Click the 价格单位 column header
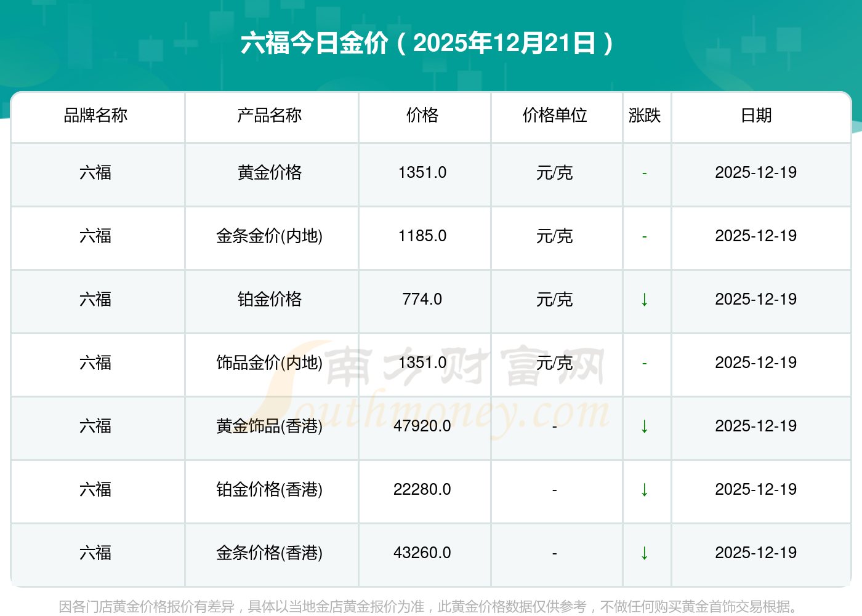The width and height of the screenshot is (862, 616). point(555,115)
